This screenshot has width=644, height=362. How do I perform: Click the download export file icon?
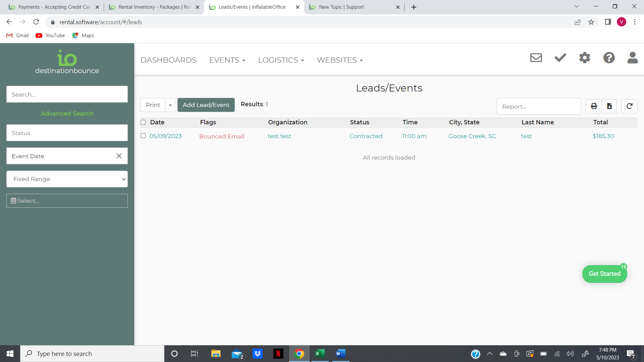[609, 106]
